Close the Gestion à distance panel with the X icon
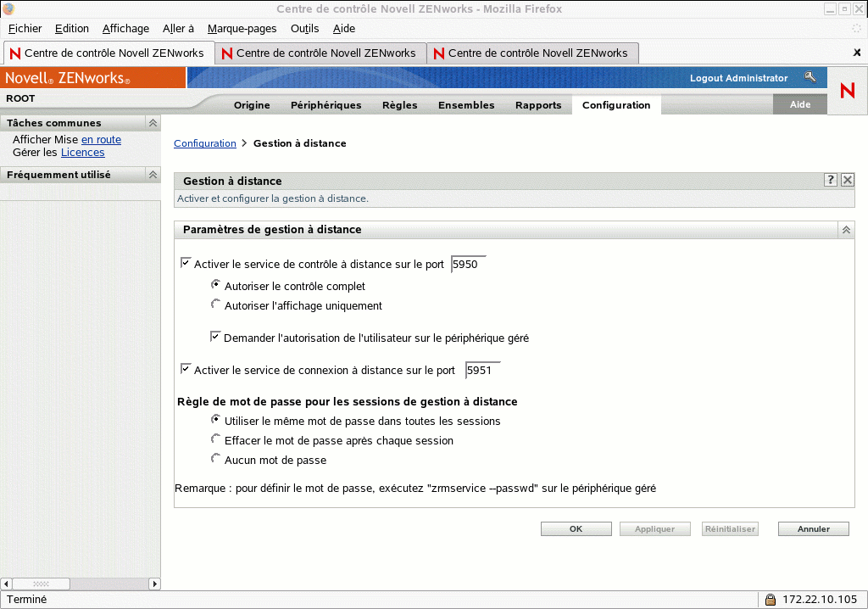This screenshot has width=868, height=609. click(848, 180)
